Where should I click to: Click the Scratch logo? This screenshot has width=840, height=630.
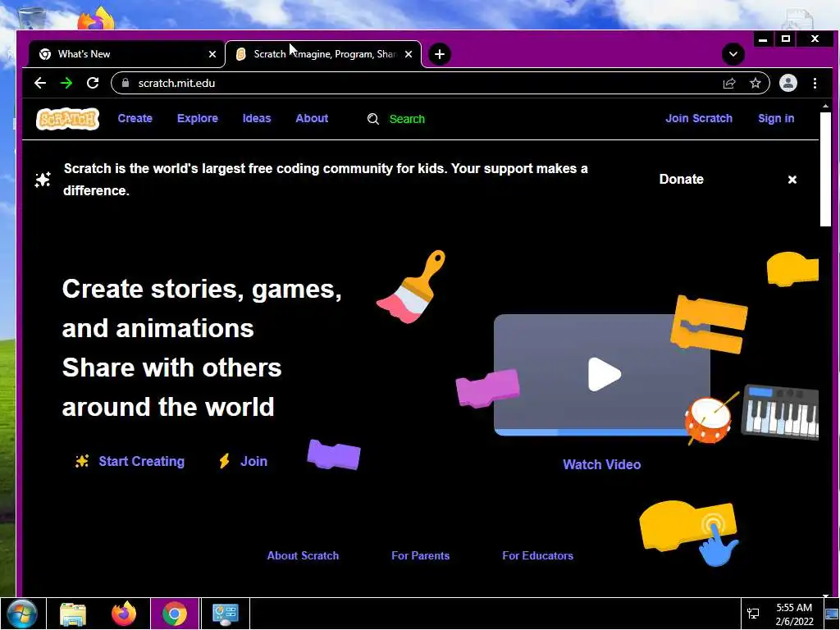point(67,119)
